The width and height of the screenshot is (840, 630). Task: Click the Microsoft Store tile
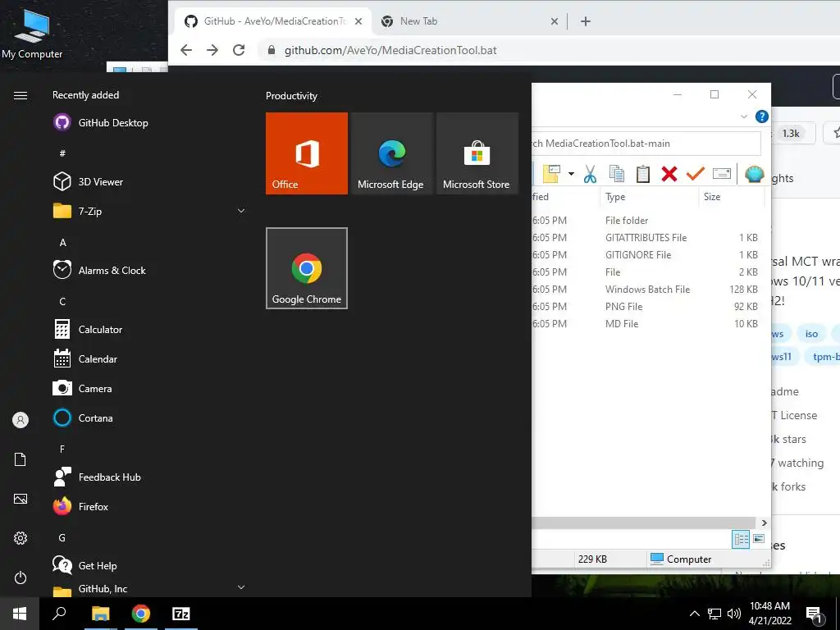point(477,153)
